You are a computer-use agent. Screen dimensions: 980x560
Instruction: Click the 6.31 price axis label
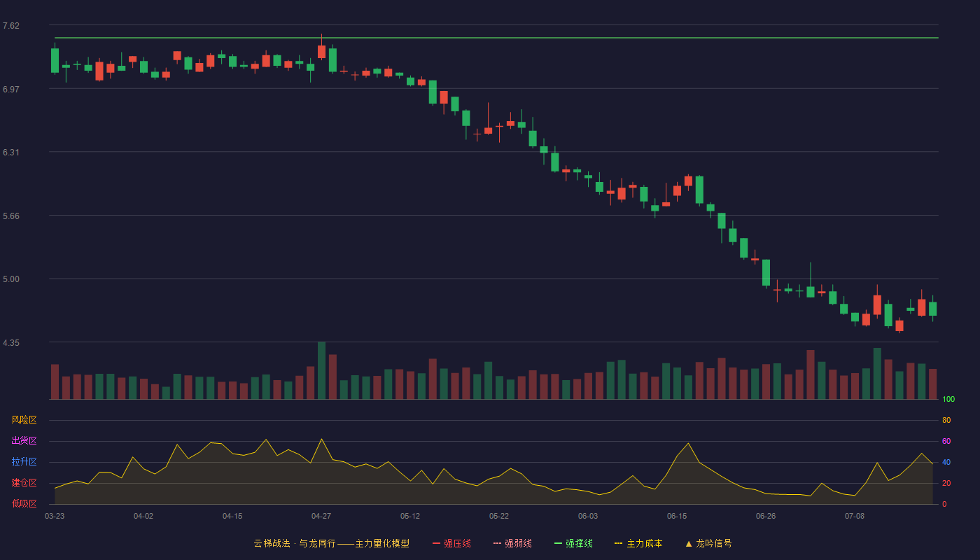(x=10, y=153)
